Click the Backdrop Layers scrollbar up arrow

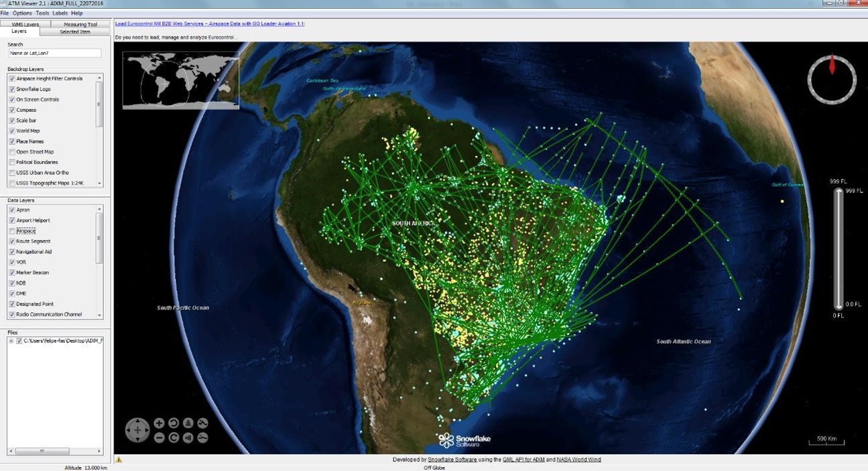[x=100, y=77]
